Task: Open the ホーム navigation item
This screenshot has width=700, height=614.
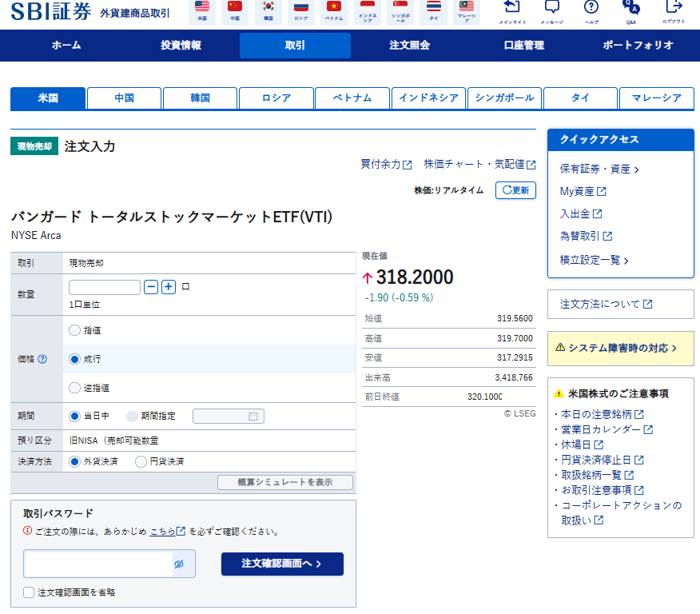Action: click(66, 45)
